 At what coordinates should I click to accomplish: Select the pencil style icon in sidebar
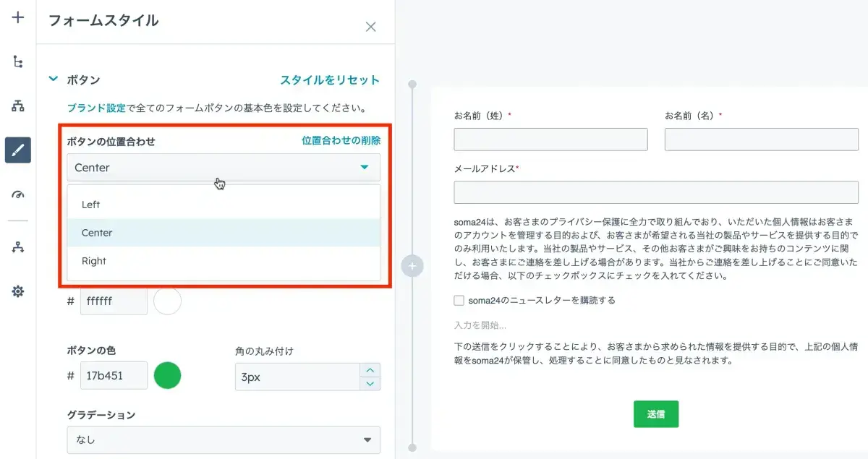[18, 150]
